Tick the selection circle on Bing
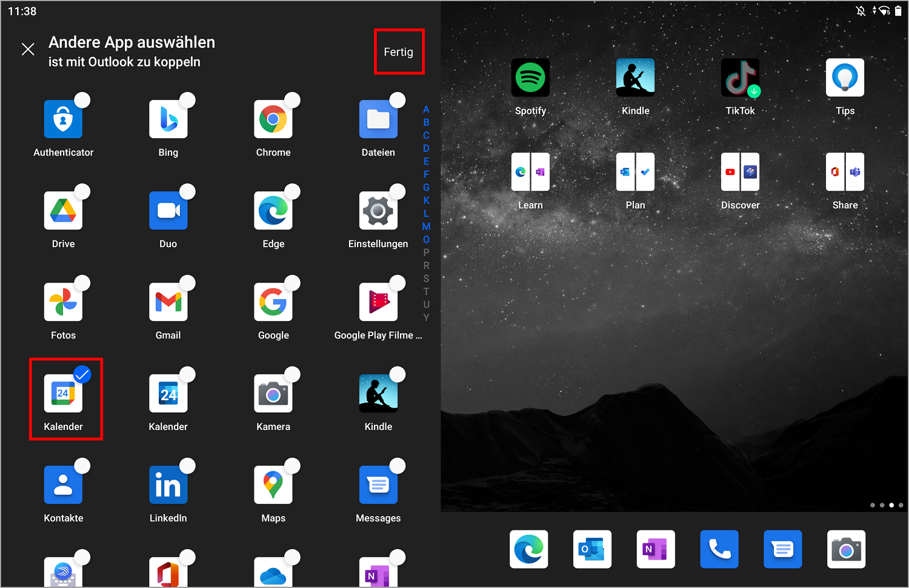Viewport: 909px width, 588px height. point(188,100)
